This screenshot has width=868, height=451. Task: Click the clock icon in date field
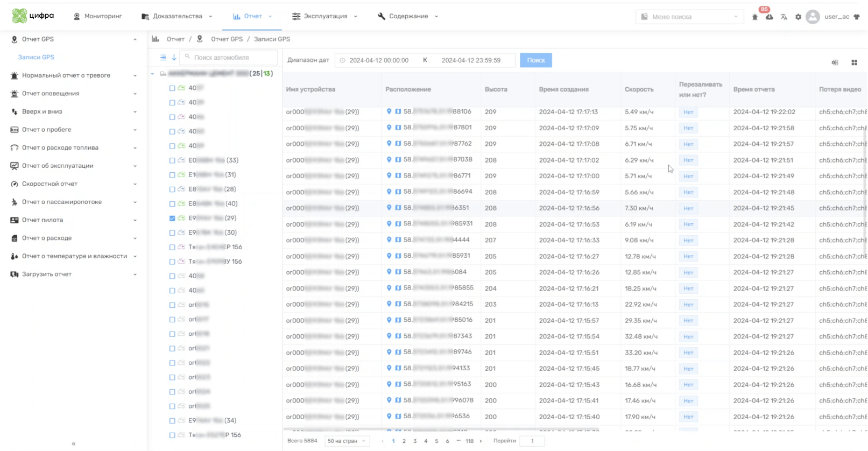point(342,60)
